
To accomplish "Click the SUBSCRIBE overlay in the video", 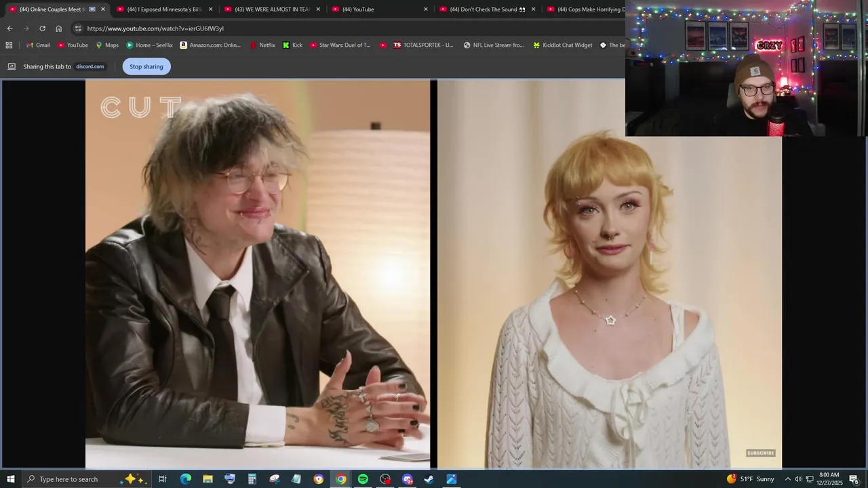I will [761, 453].
